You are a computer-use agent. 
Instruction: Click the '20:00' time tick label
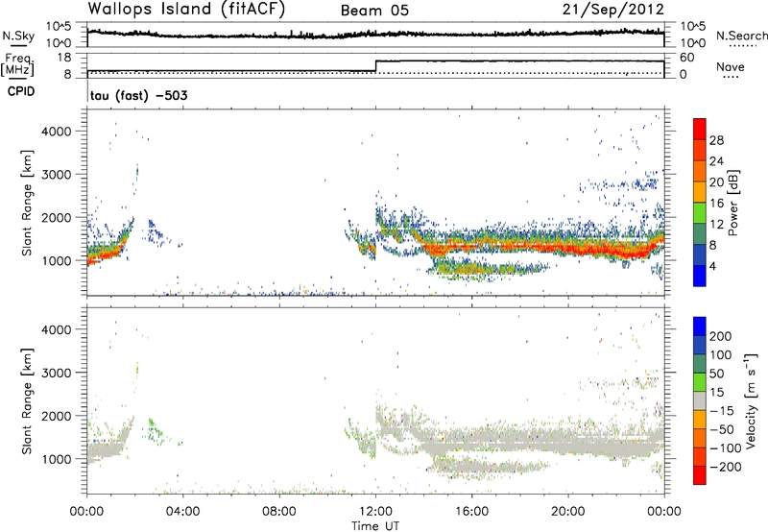coord(567,512)
